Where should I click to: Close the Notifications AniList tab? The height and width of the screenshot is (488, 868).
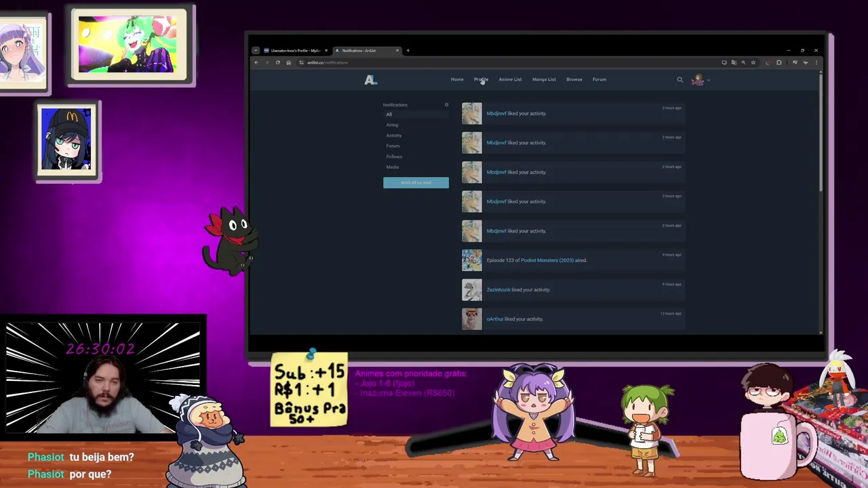397,50
